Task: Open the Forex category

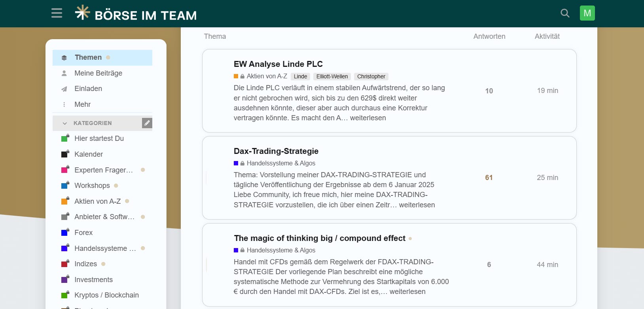Action: click(x=83, y=233)
